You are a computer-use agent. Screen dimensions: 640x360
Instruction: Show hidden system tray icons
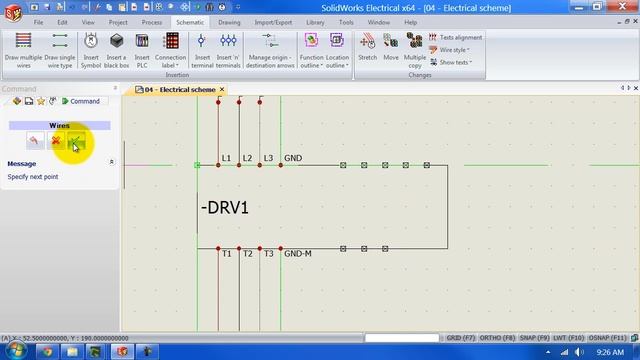548,352
